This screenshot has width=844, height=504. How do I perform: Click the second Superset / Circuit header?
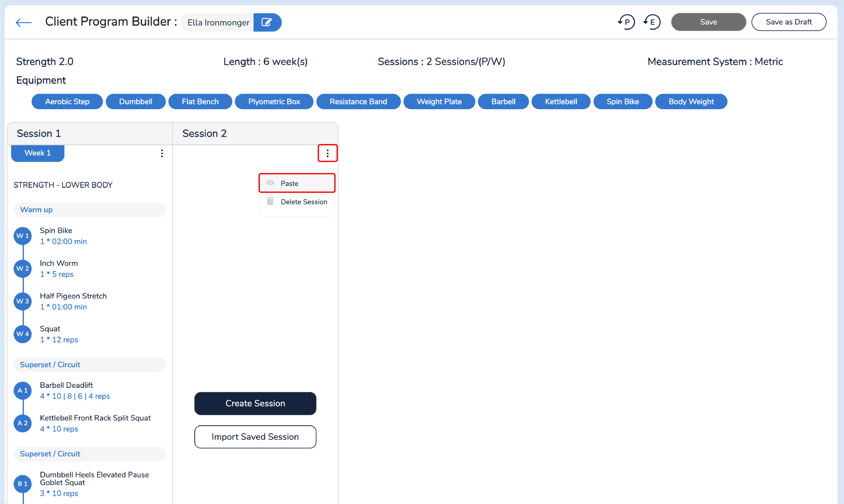tap(90, 454)
